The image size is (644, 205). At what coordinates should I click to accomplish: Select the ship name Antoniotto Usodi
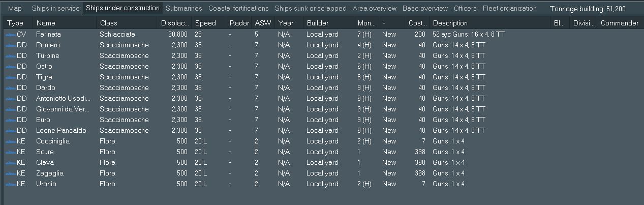tap(63, 99)
